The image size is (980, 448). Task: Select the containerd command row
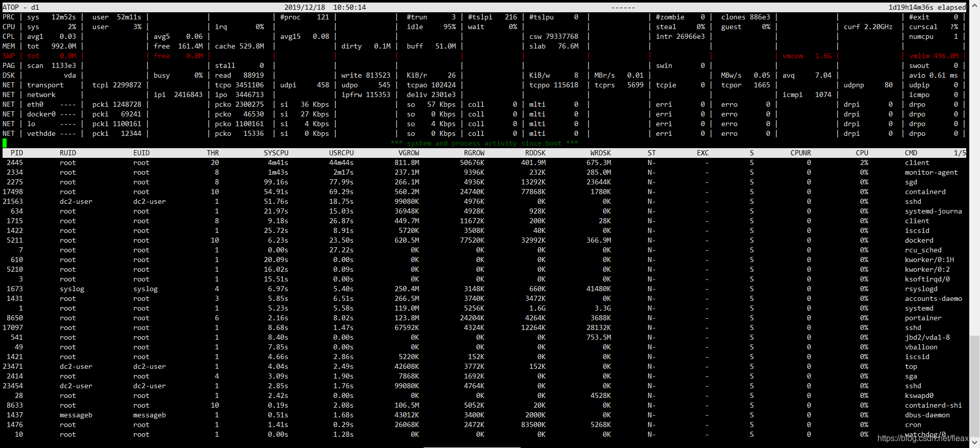coord(925,192)
